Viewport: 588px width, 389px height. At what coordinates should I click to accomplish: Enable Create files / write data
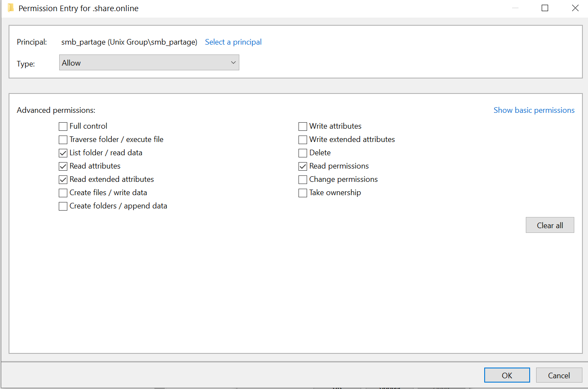(63, 193)
